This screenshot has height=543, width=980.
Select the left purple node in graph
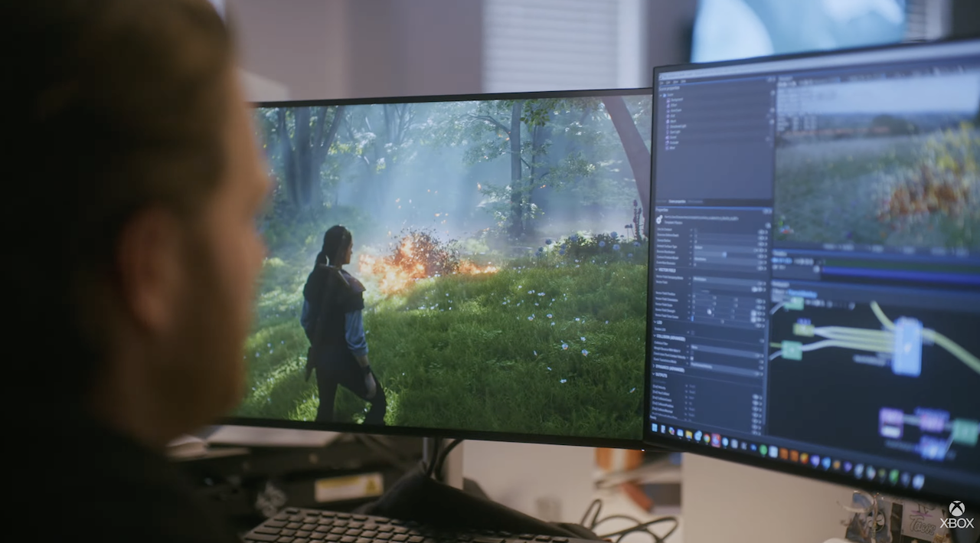tap(890, 422)
